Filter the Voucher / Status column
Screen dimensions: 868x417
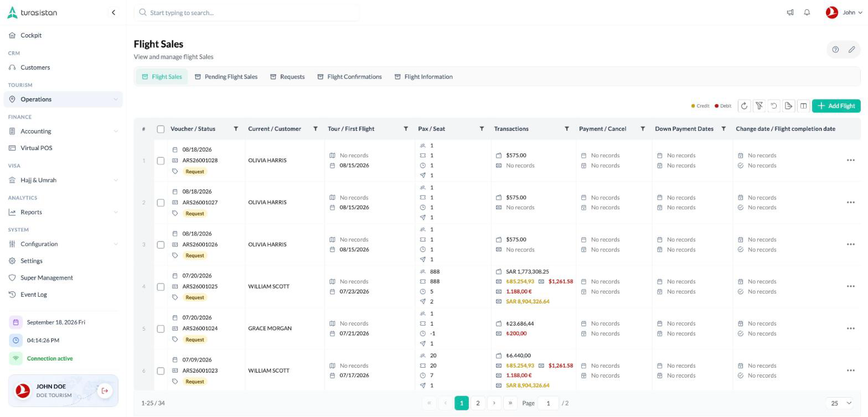tap(236, 129)
